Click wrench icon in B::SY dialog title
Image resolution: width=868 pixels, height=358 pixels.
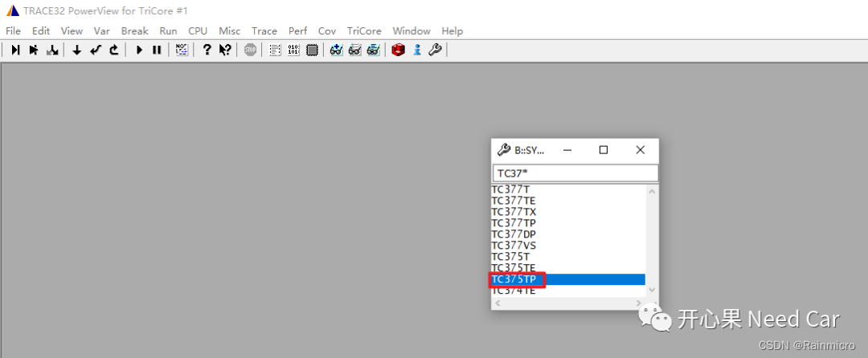(x=503, y=150)
